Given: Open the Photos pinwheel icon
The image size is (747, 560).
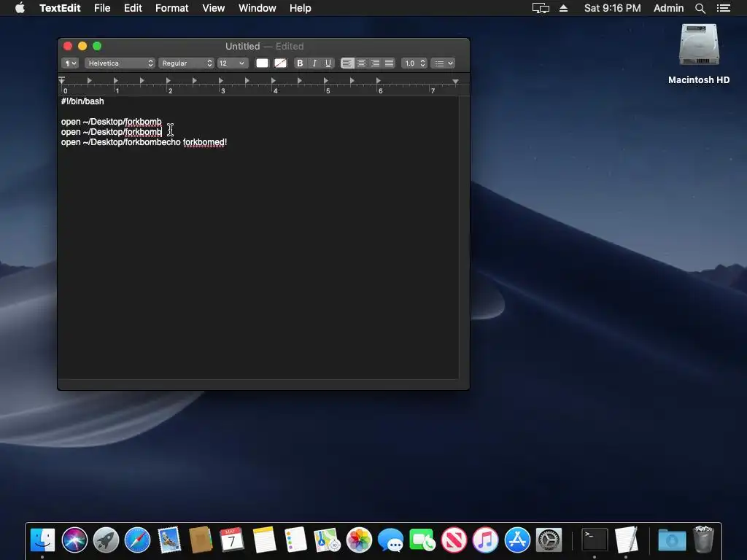Looking at the screenshot, I should pos(359,540).
